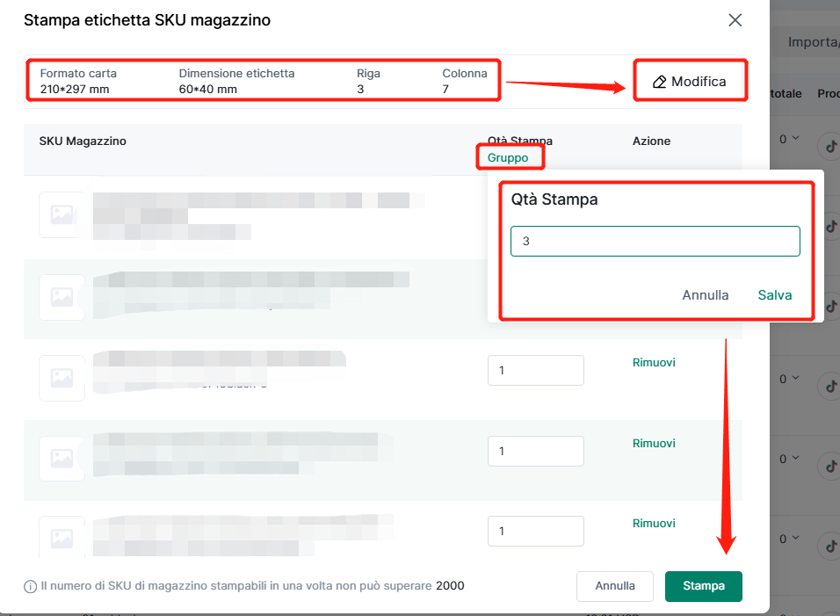This screenshot has width=840, height=616.
Task: Click Salva in the Qtà Stampa popup
Action: pyautogui.click(x=775, y=295)
